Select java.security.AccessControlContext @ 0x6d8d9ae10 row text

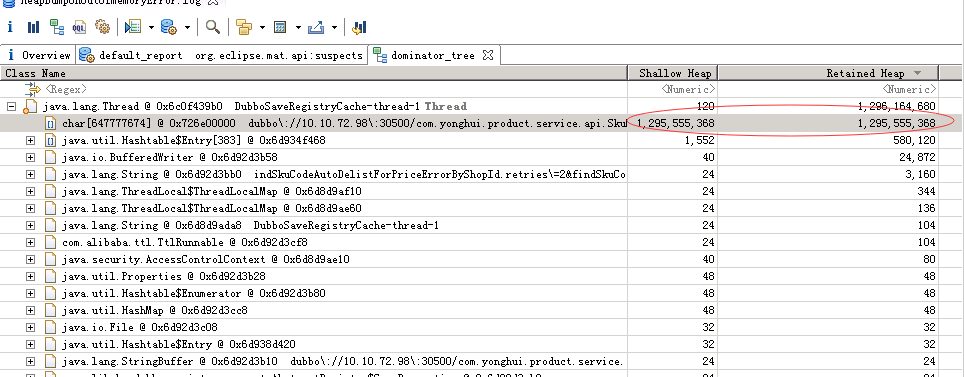205,260
